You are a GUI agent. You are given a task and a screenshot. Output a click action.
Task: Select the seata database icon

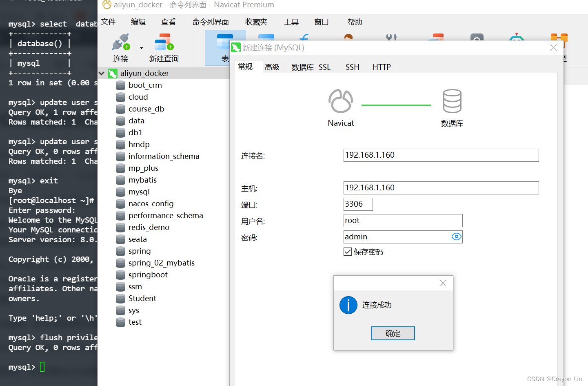click(x=120, y=239)
